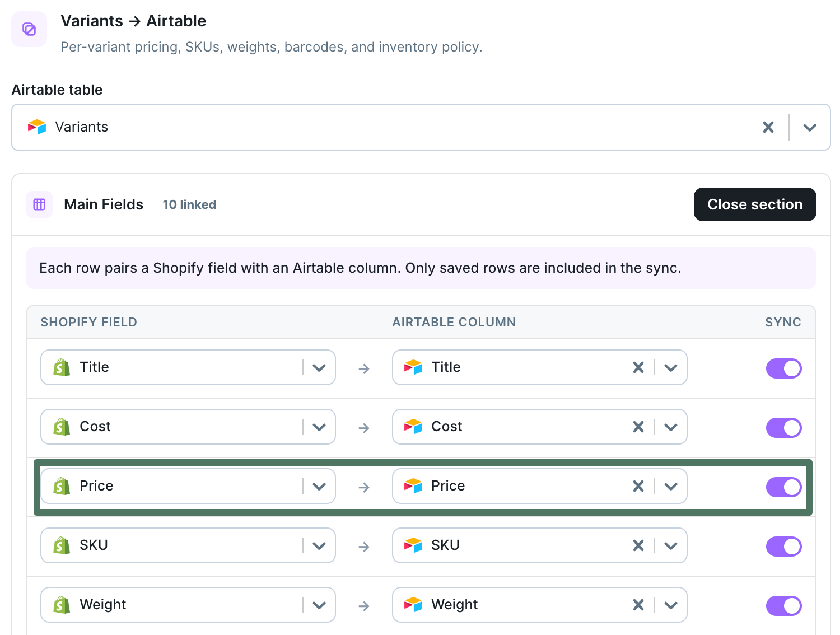The height and width of the screenshot is (635, 840).
Task: Click the arrow icon in Title row
Action: [x=364, y=368]
